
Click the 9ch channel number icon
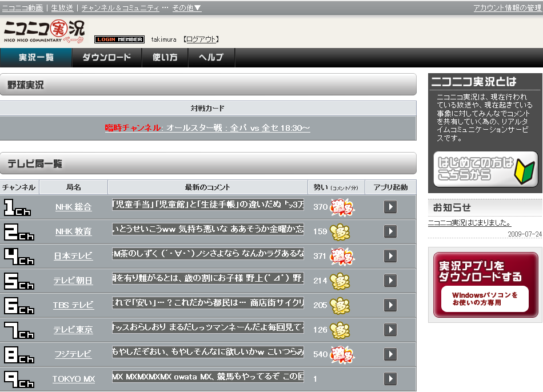coord(19,379)
